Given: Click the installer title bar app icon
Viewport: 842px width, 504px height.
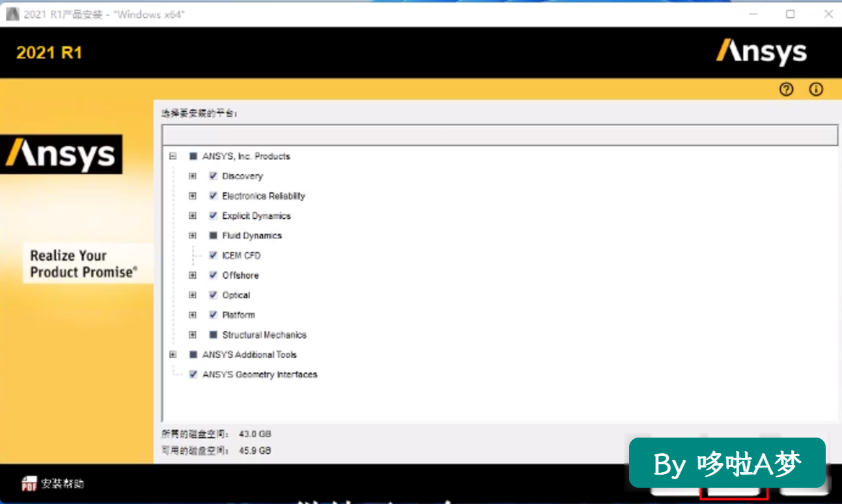Looking at the screenshot, I should 12,14.
